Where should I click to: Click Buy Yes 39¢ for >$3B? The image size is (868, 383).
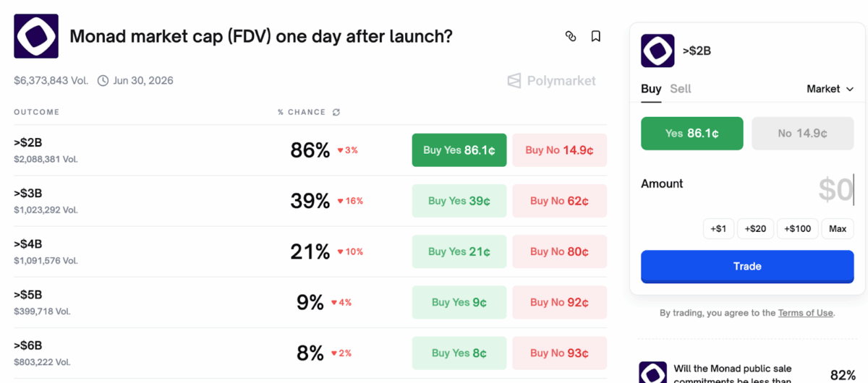click(x=459, y=201)
